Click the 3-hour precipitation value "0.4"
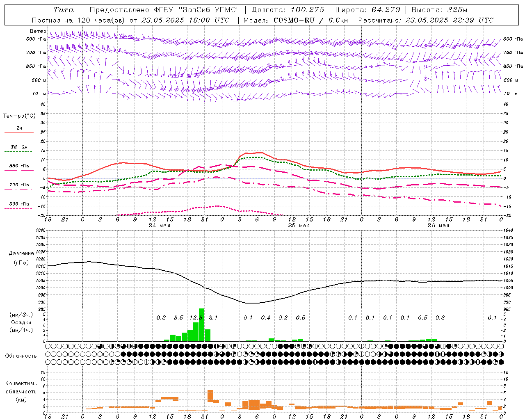 click(x=266, y=318)
